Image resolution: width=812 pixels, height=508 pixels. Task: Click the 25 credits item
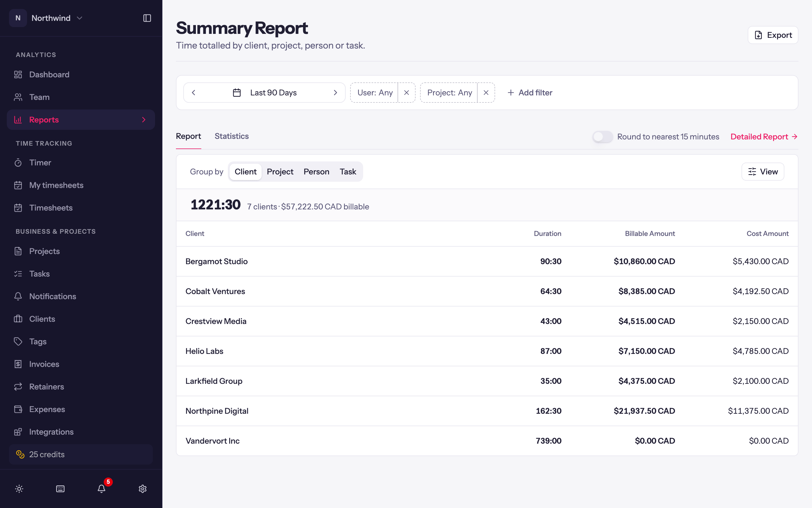[x=81, y=454]
